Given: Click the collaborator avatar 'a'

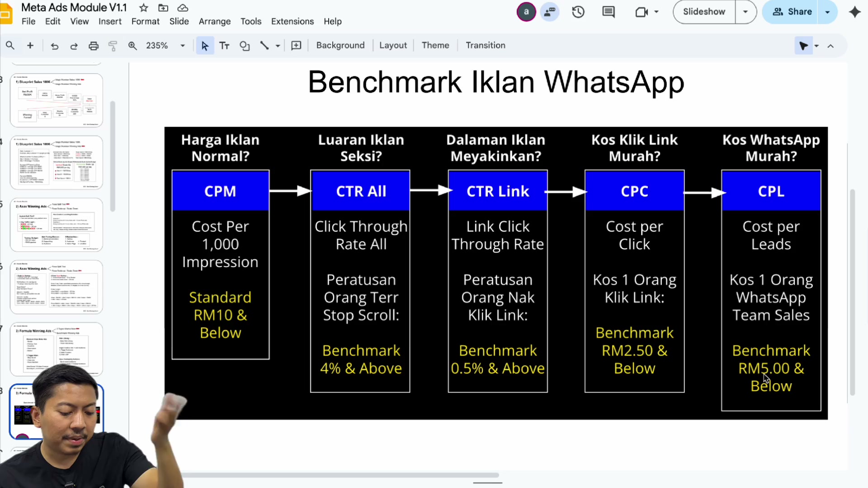Looking at the screenshot, I should [526, 12].
